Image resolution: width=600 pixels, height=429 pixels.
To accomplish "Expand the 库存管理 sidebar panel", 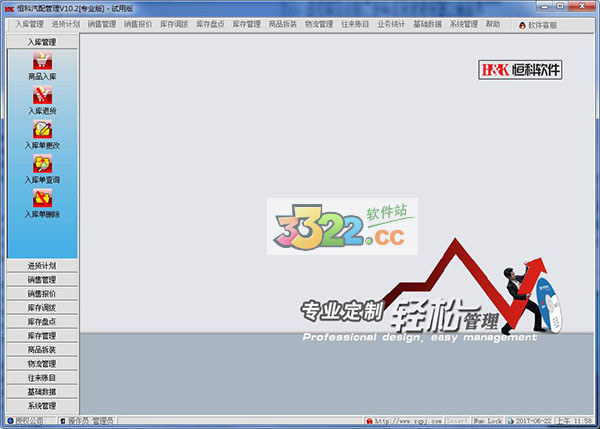I will (x=42, y=336).
